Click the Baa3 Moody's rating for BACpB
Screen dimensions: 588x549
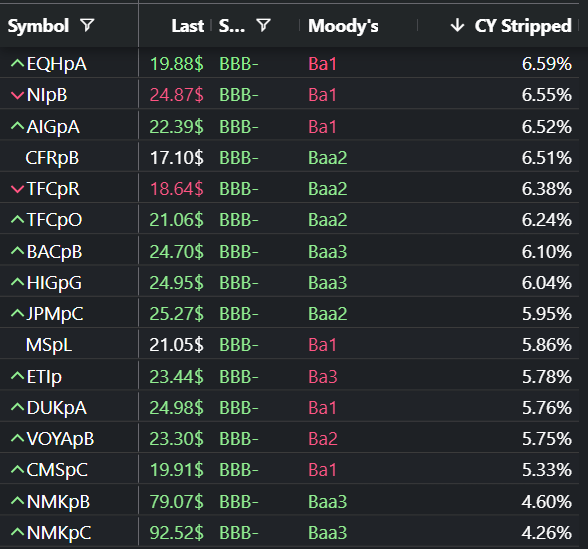[327, 251]
